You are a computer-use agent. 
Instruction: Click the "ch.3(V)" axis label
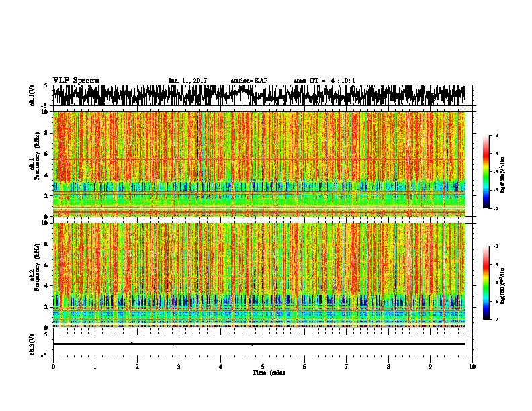coord(32,345)
